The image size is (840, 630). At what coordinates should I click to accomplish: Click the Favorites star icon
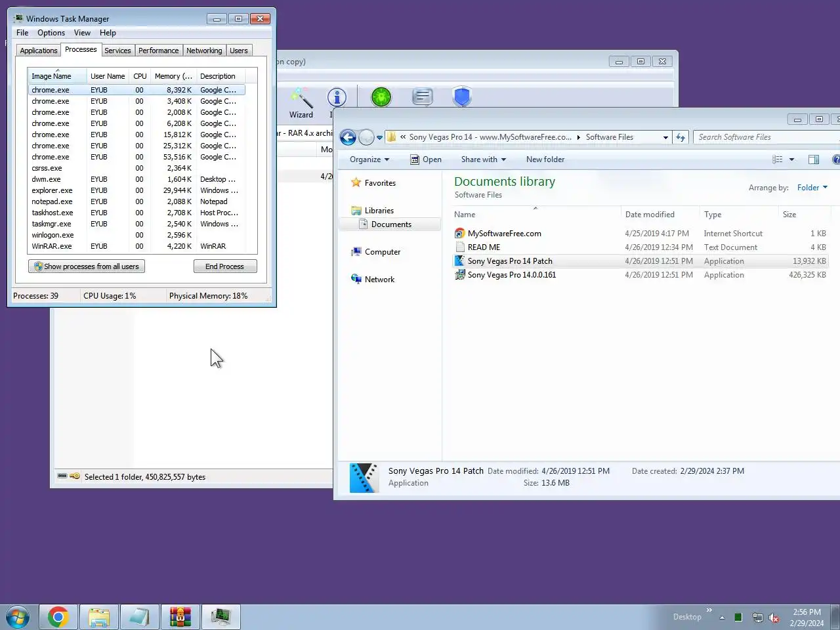[356, 183]
